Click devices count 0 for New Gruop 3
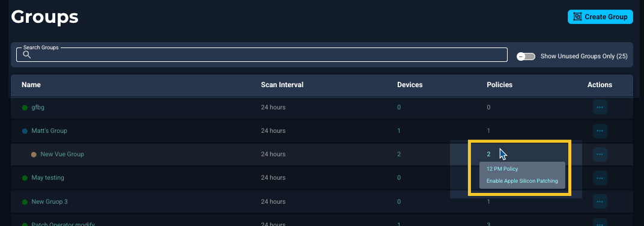 tap(399, 202)
